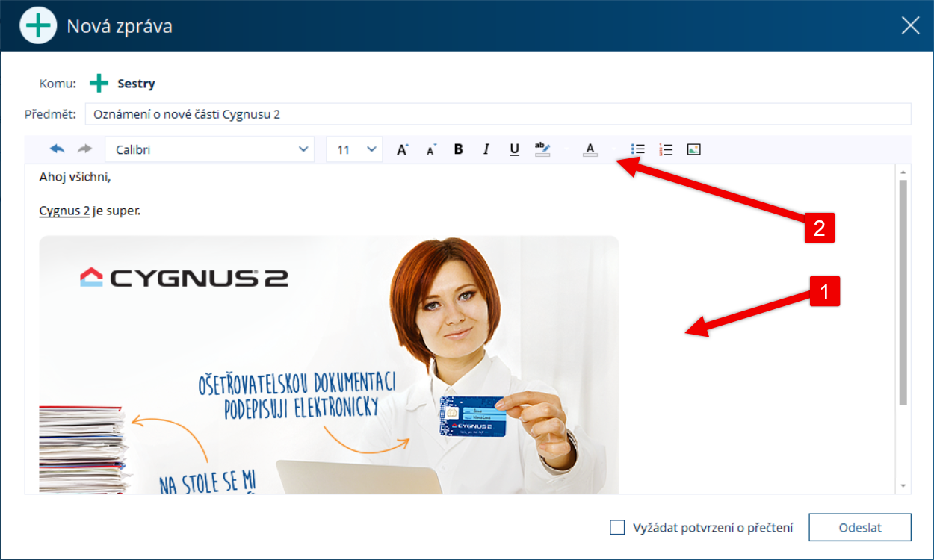934x560 pixels.
Task: Redo the last undone edit
Action: point(84,149)
